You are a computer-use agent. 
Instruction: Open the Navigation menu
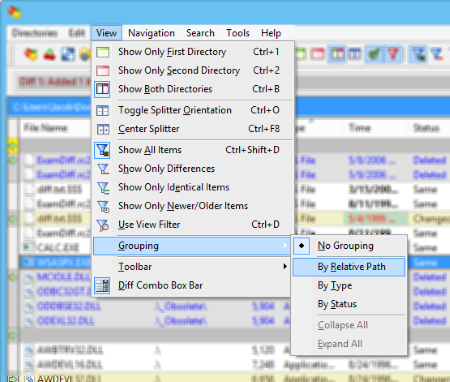[151, 33]
